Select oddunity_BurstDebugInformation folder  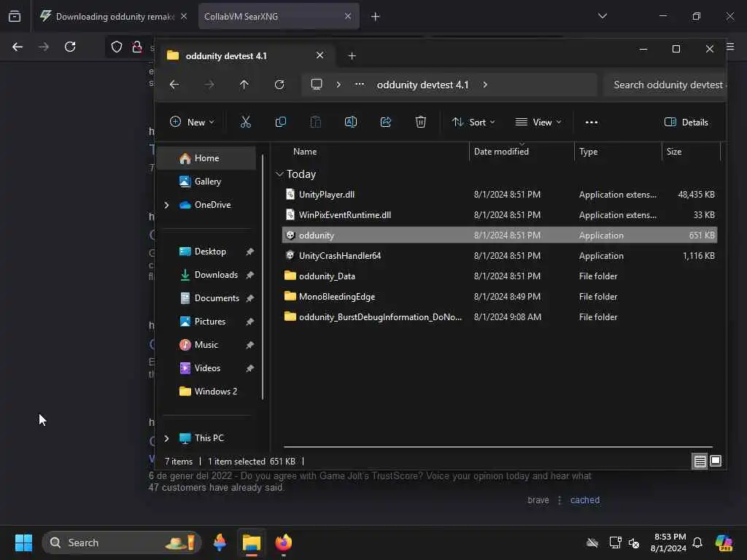[x=499, y=317]
